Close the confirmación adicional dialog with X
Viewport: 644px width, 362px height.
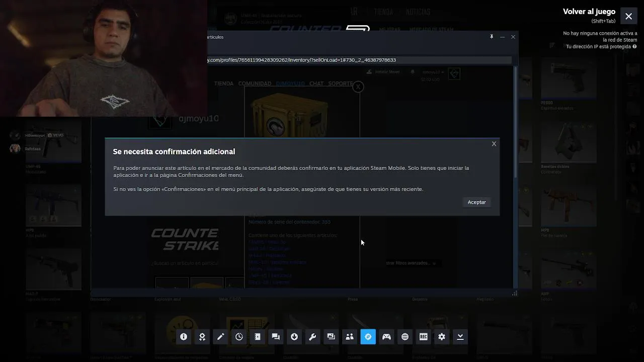494,144
